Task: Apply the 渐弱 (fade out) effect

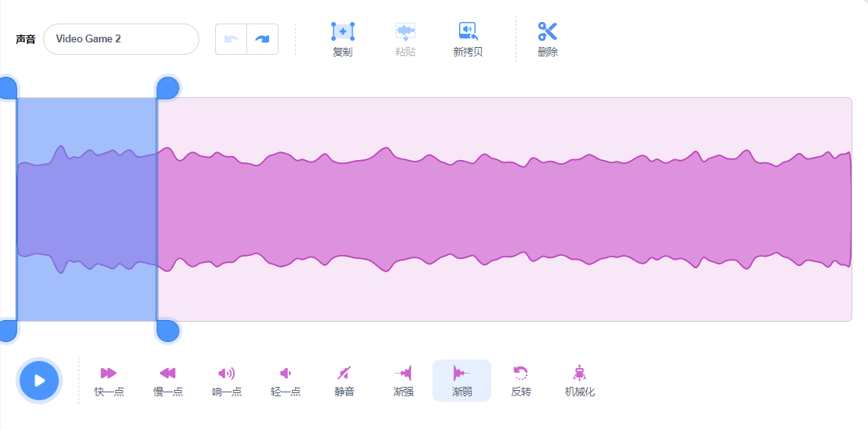Action: [461, 373]
